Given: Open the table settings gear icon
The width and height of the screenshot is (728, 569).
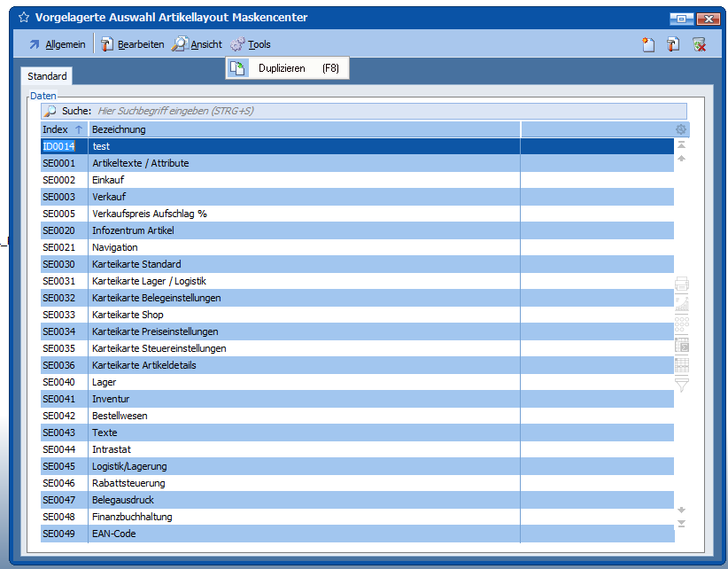Looking at the screenshot, I should (681, 129).
